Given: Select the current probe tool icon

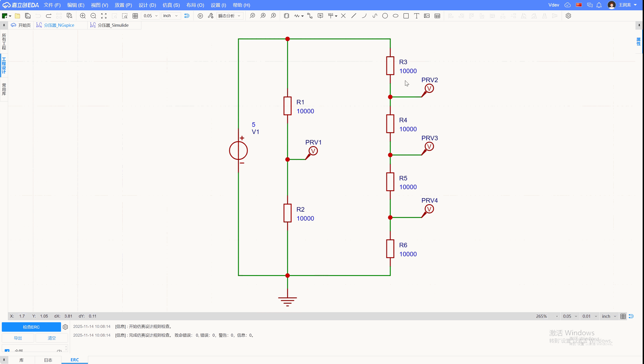Looking at the screenshot, I should pos(263,16).
